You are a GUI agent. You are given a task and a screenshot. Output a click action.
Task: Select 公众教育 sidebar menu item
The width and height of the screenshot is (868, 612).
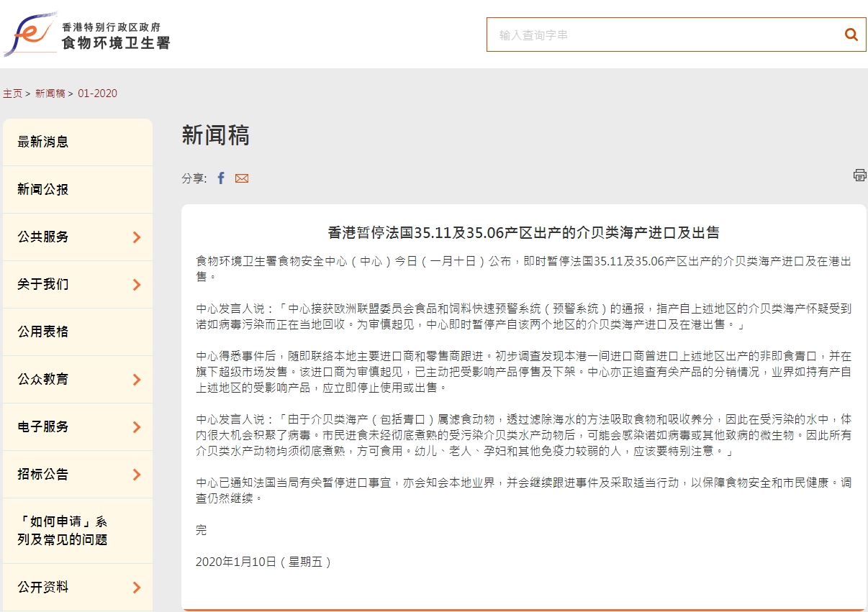point(78,380)
